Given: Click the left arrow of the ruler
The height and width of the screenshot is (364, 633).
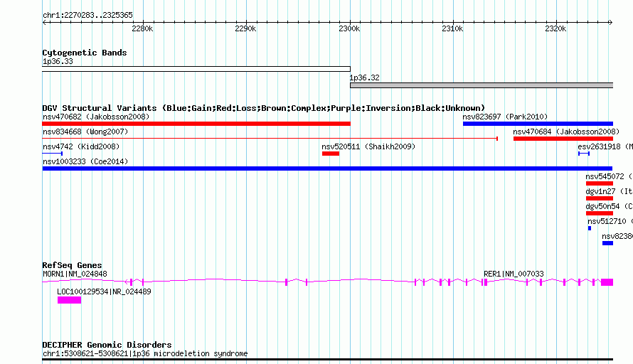Looking at the screenshot, I should [x=44, y=23].
